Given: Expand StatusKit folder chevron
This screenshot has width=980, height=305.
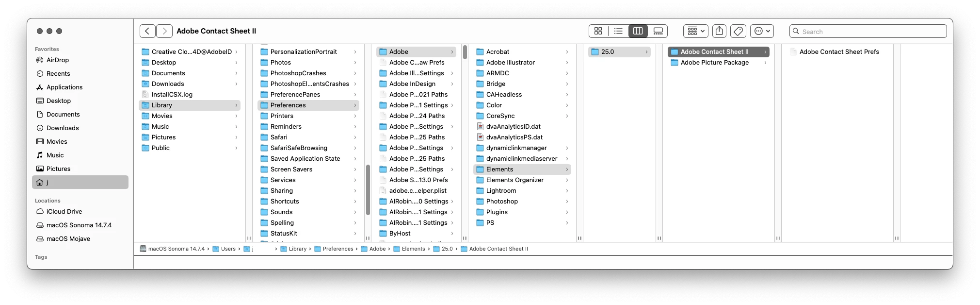Looking at the screenshot, I should coord(355,234).
